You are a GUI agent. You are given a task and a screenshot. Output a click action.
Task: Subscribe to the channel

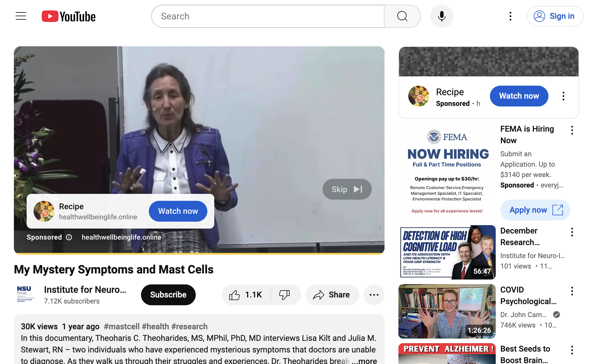tap(168, 295)
